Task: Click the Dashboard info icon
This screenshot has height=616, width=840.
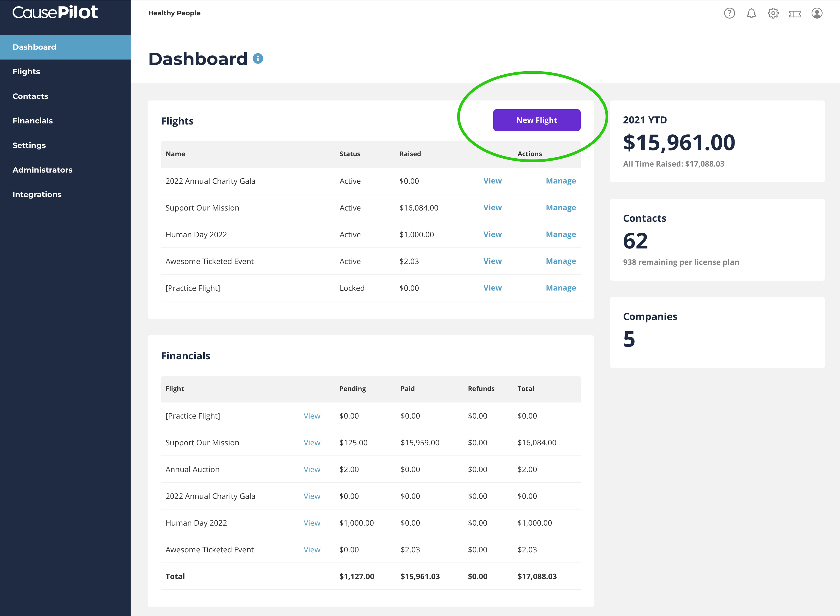Action: (x=258, y=58)
